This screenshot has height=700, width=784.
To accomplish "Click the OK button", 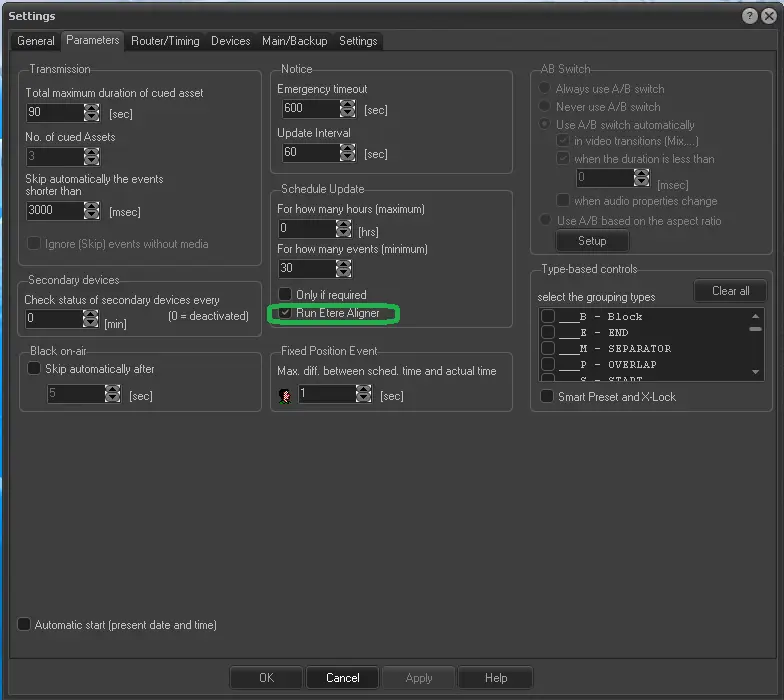I will tap(266, 678).
